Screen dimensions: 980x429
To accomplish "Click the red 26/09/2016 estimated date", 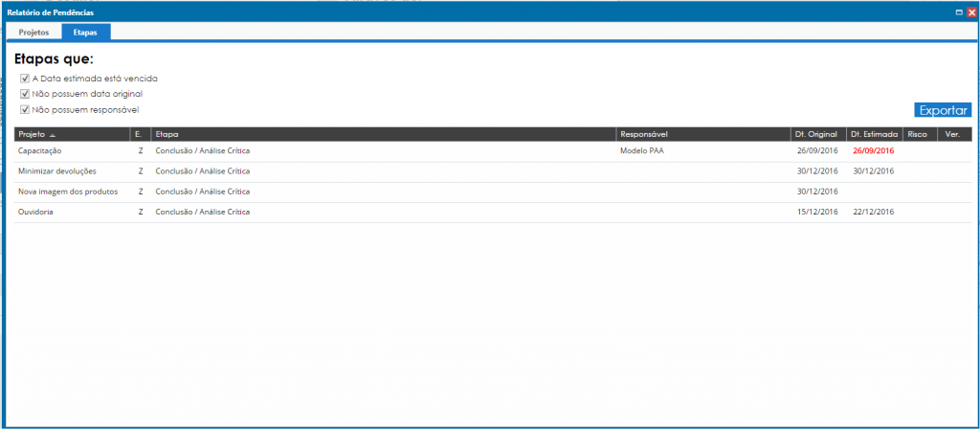I will pos(874,151).
